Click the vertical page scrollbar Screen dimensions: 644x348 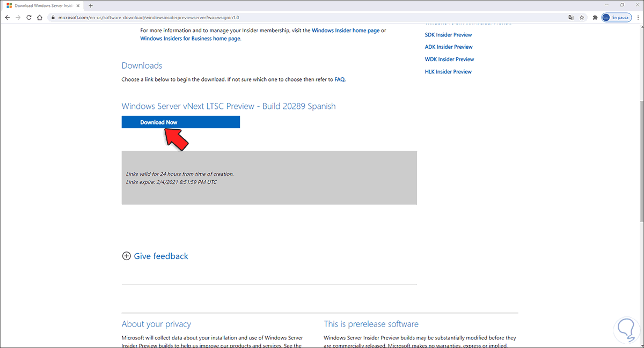pos(641,161)
